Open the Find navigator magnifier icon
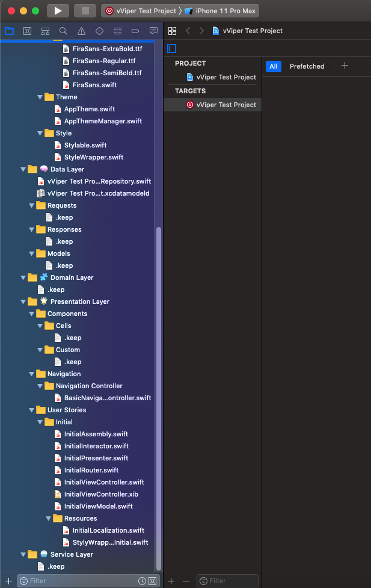Screen dimensions: 371x588 coord(63,31)
